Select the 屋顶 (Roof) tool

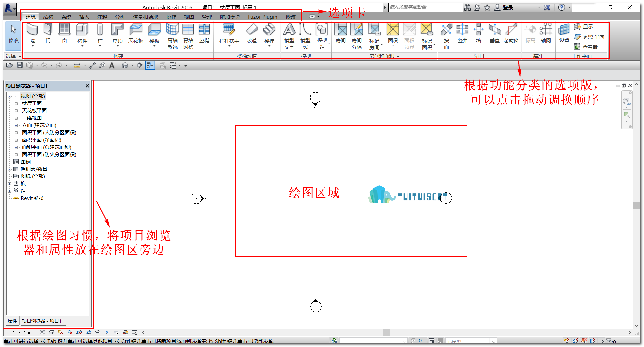tap(117, 35)
